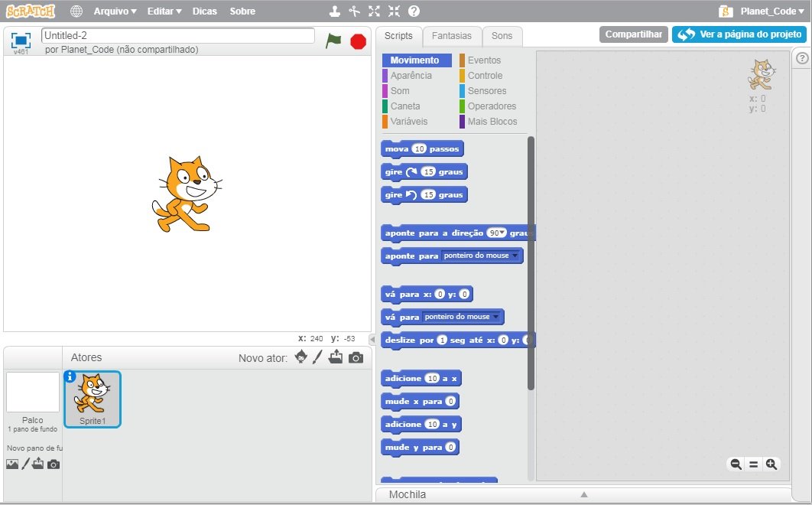The height and width of the screenshot is (505, 812).
Task: Select the Duplicate stamp tool
Action: (x=335, y=11)
